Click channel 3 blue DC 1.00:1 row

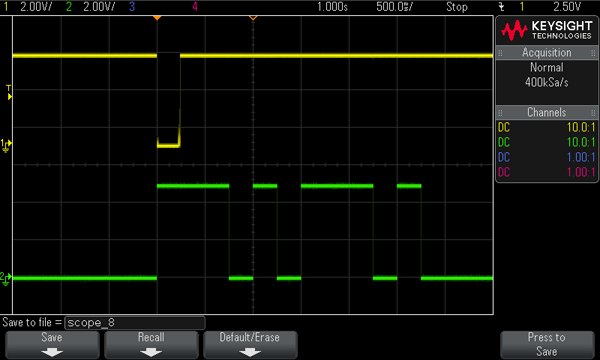(547, 157)
